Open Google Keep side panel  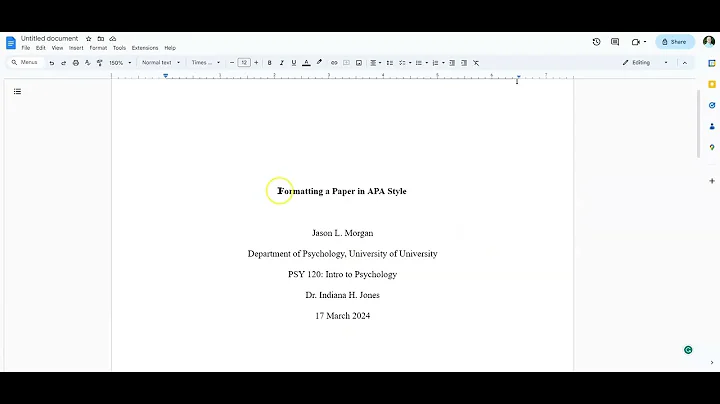(x=712, y=84)
